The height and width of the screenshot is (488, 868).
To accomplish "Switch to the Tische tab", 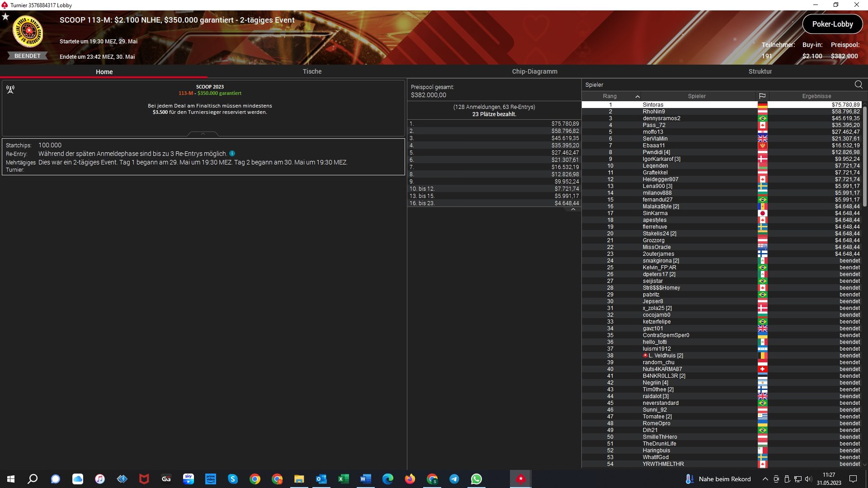I will click(312, 71).
